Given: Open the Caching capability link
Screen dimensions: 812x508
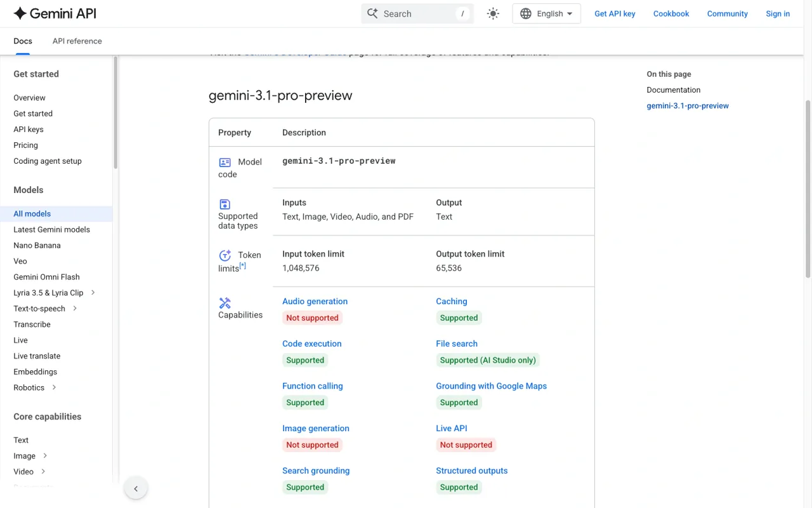Looking at the screenshot, I should 452,302.
